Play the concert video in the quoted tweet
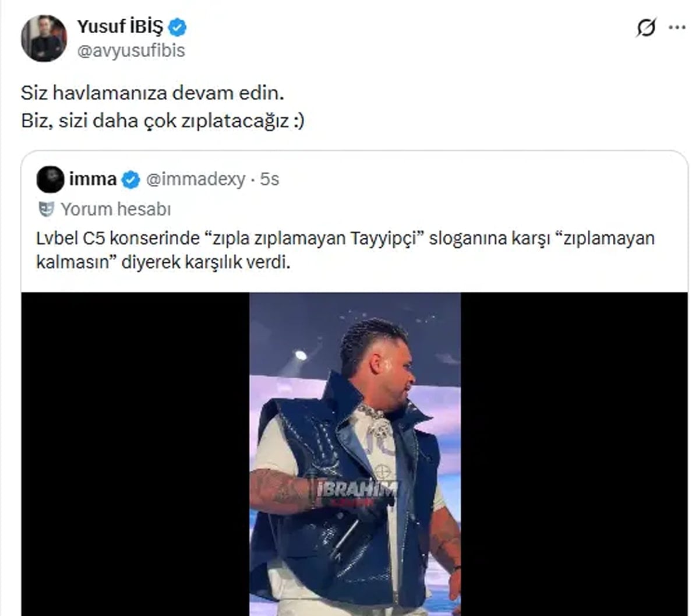 coord(355,454)
